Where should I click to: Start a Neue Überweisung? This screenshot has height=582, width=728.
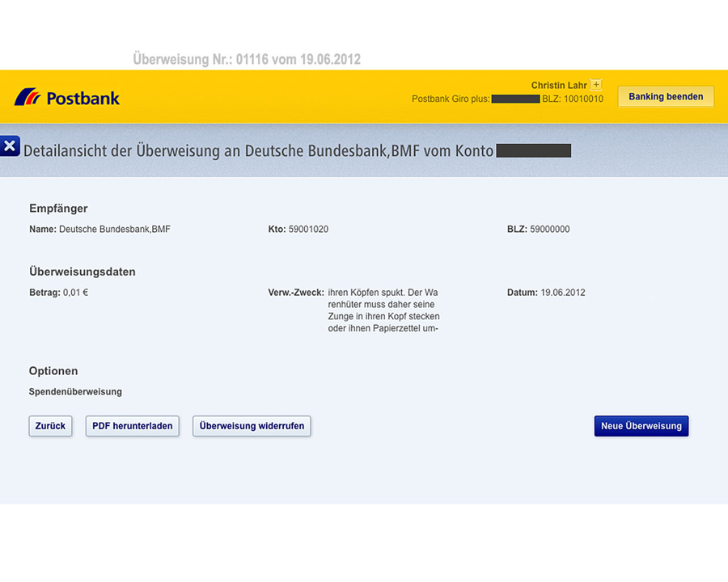coord(641,426)
